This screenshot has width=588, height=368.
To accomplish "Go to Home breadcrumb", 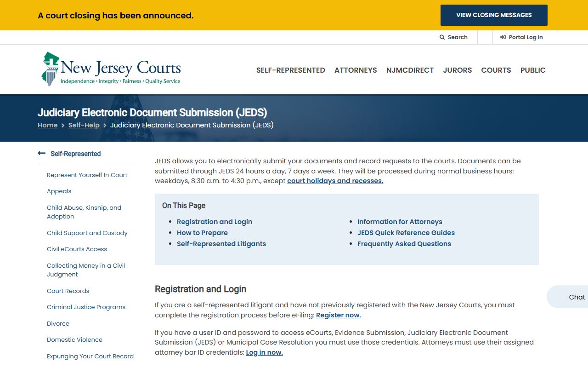I will (48, 125).
